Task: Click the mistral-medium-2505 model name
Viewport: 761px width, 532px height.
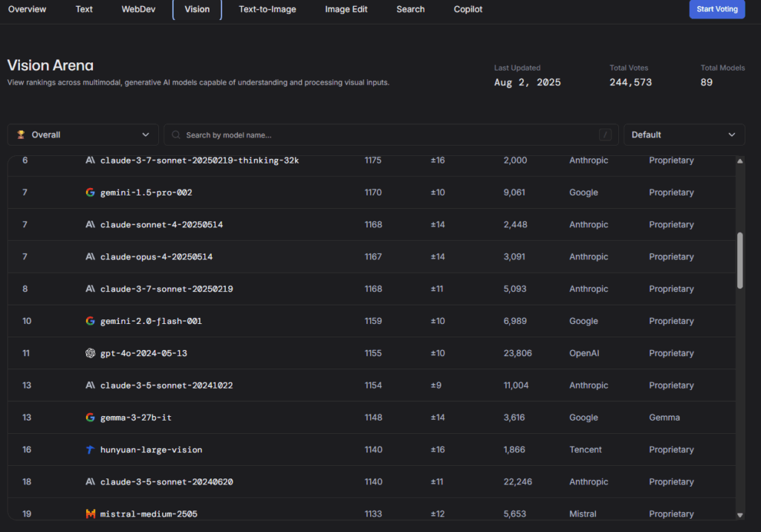Action: point(149,513)
